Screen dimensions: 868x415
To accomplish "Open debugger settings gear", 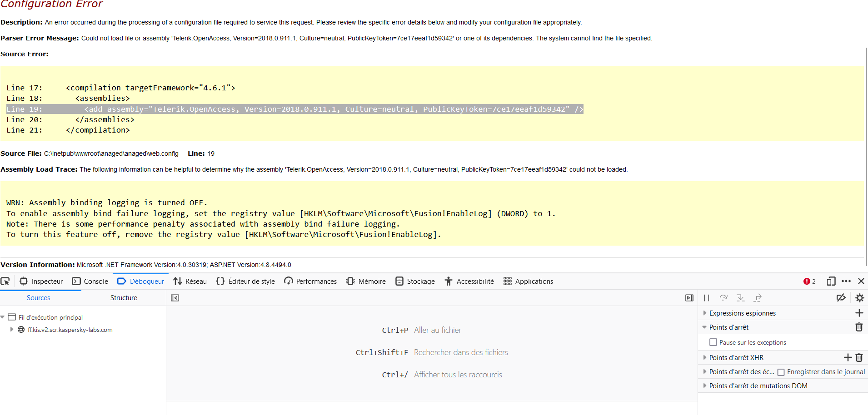I will click(x=860, y=298).
